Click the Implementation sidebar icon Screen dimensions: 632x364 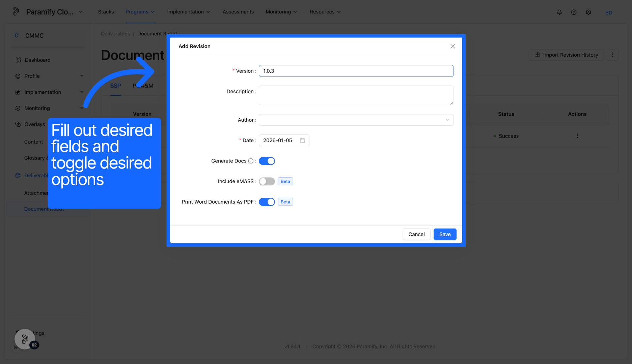[x=18, y=92]
